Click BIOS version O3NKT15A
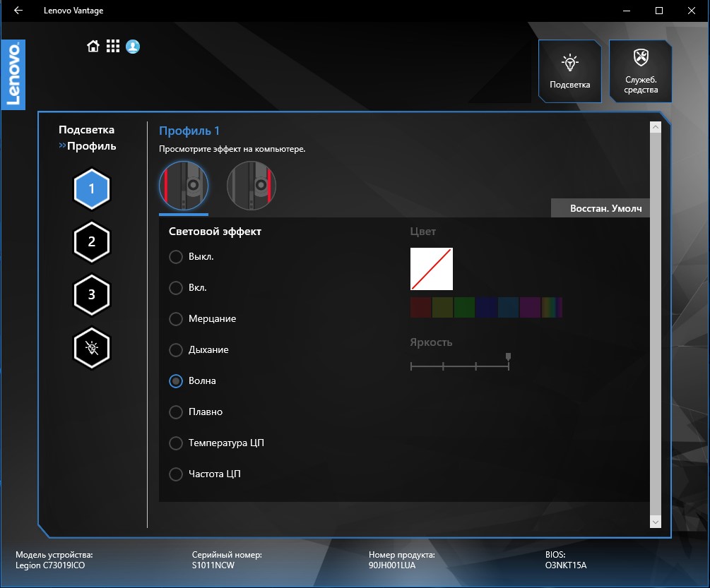710x588 pixels. [x=566, y=565]
